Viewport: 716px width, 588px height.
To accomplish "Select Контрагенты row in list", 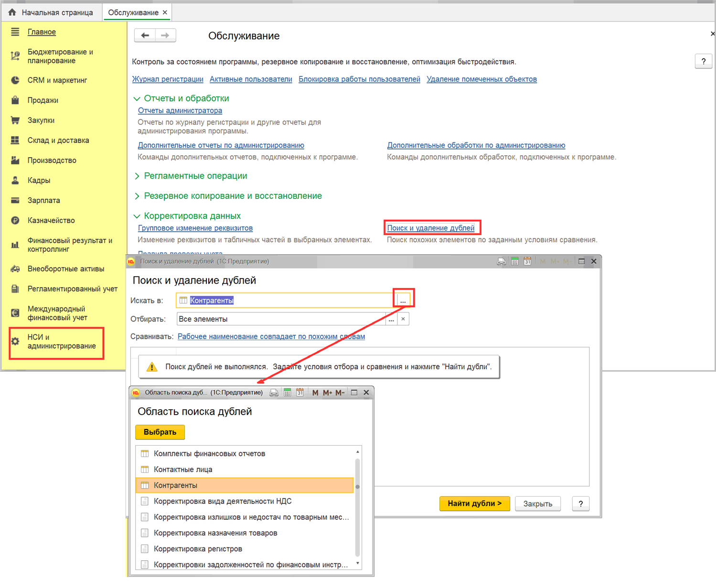I will click(245, 485).
